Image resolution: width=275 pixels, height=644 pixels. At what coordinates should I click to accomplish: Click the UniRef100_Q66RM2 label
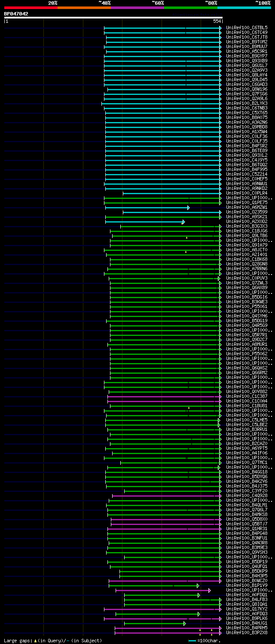tap(247, 372)
